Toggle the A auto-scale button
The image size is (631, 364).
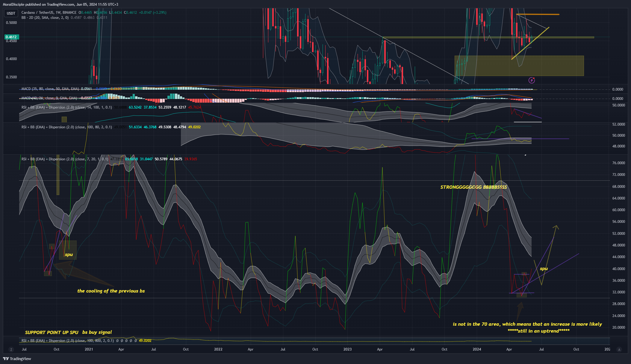[619, 349]
